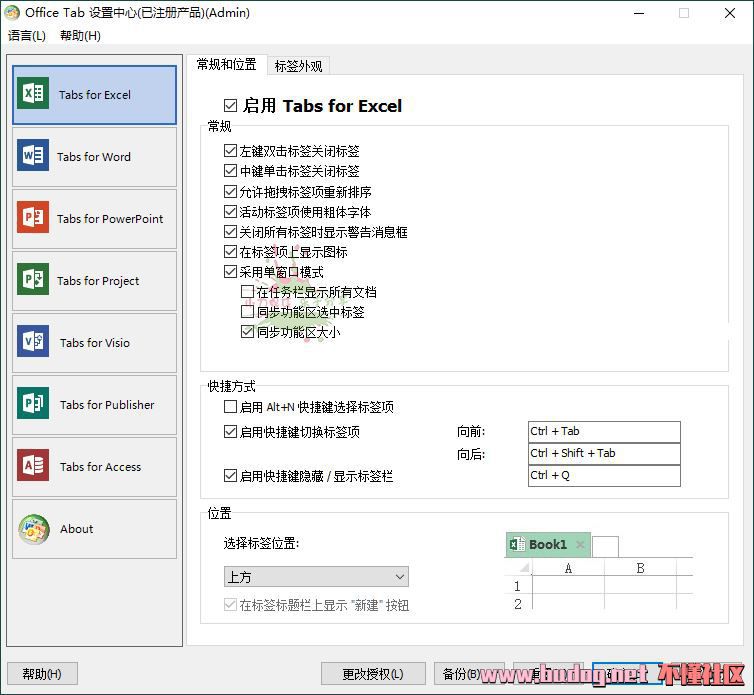Open the 语言(L) menu
Image resolution: width=754 pixels, height=695 pixels.
(27, 36)
